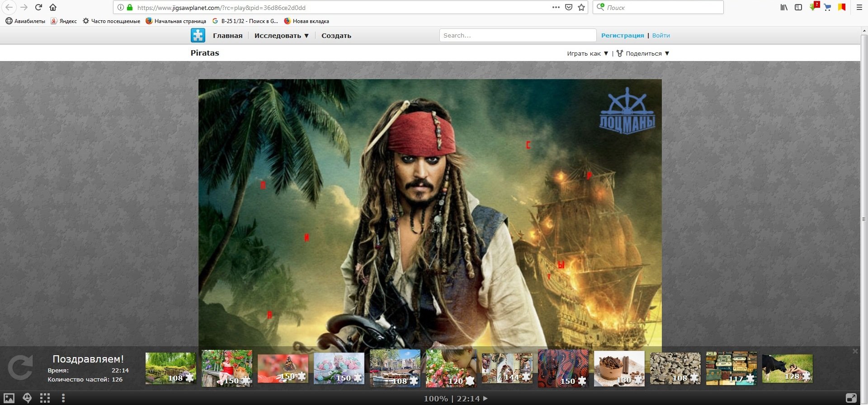Open the three-dot more options menu
Viewport: 868px width, 405px height.
click(x=63, y=398)
